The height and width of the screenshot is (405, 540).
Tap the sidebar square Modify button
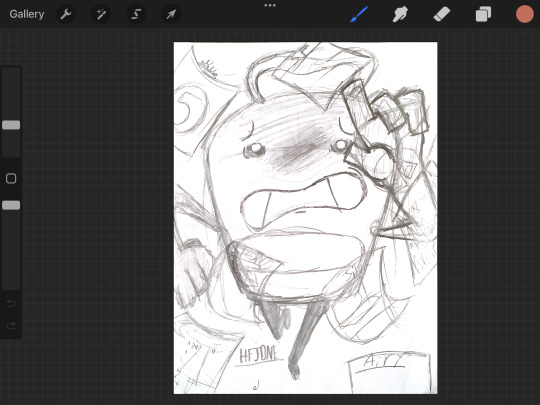click(x=11, y=178)
